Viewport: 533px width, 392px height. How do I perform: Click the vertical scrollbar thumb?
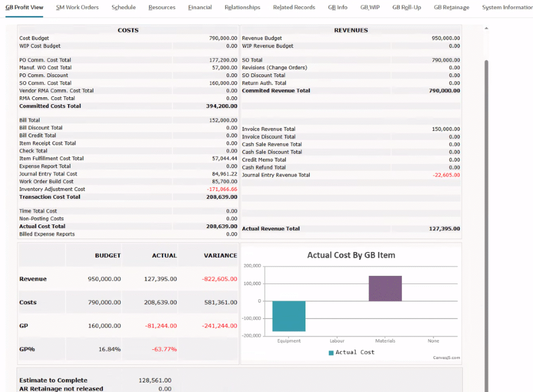pos(487,208)
